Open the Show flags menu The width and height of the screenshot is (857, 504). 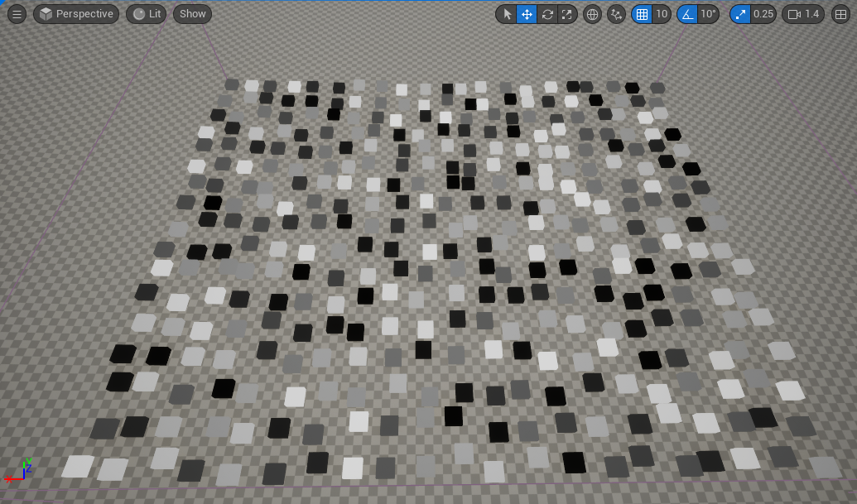192,14
